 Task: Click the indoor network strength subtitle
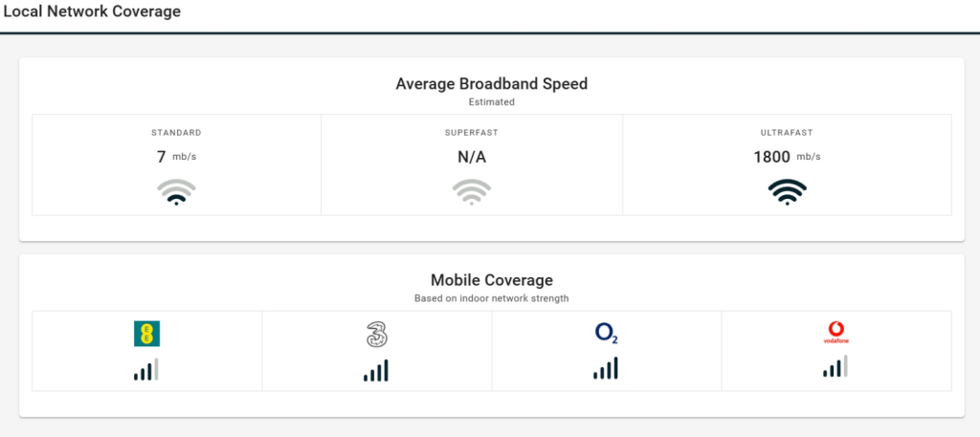(x=491, y=298)
